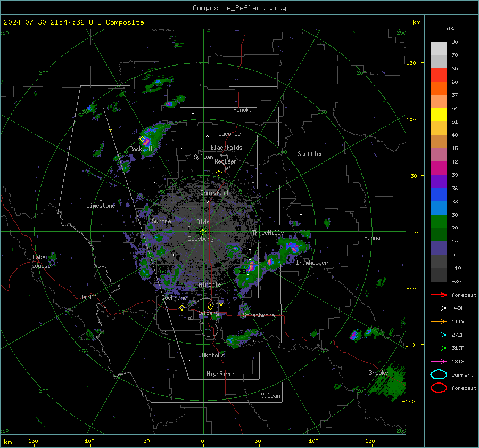Click the yellow diamond marker near RedDeer

(x=219, y=173)
